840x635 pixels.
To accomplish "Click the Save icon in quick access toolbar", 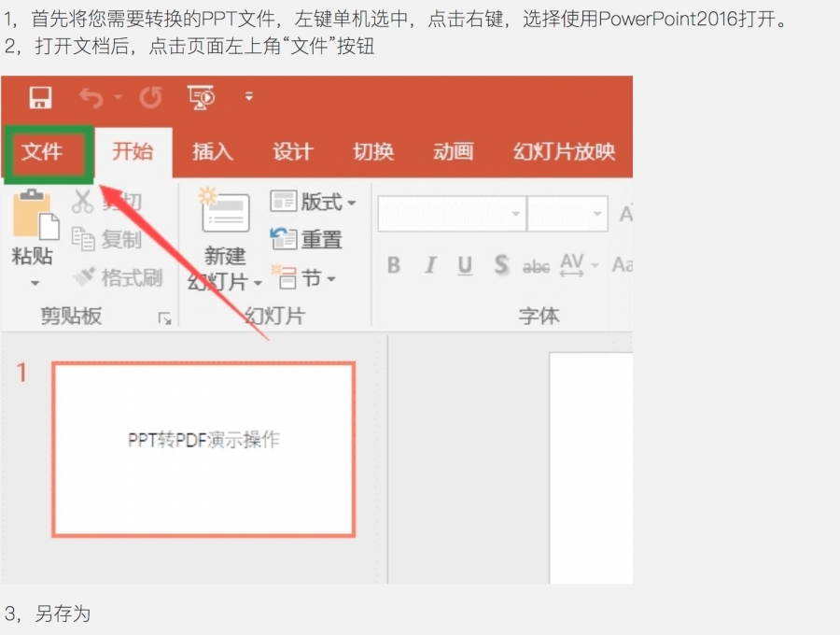I will coord(41,98).
